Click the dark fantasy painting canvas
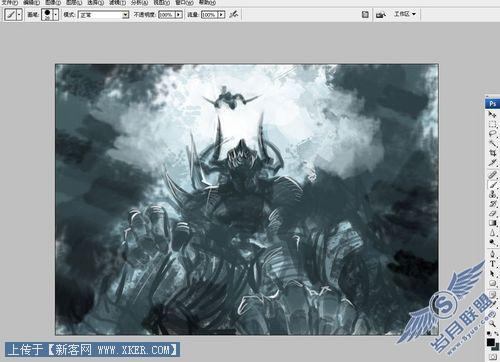 click(247, 199)
